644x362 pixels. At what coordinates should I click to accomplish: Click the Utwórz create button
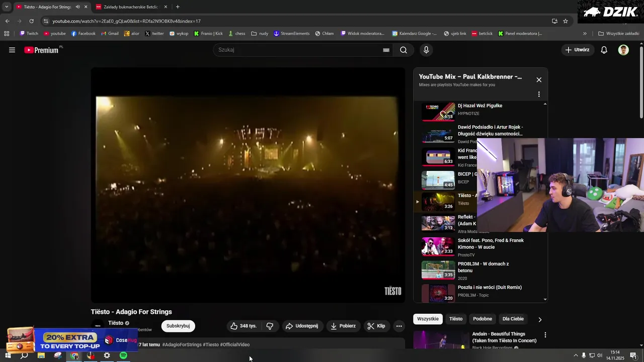[x=577, y=50]
